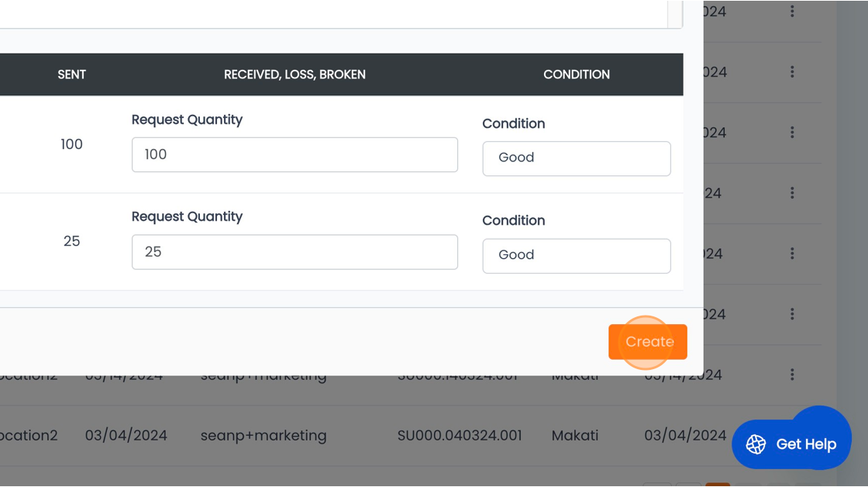Screen dimensions: 868x487
Task: Click the CONDITION column header
Action: (576, 74)
